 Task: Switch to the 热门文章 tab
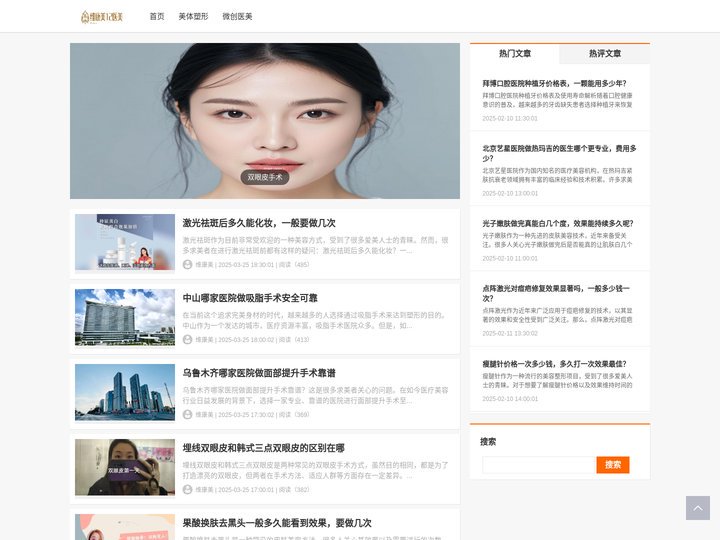click(515, 54)
